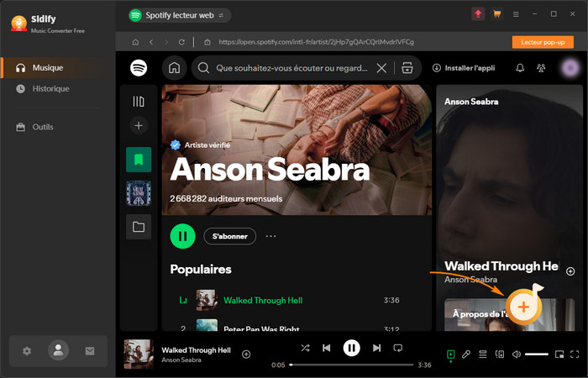Go to the Historique tab
This screenshot has width=588, height=378.
(50, 88)
